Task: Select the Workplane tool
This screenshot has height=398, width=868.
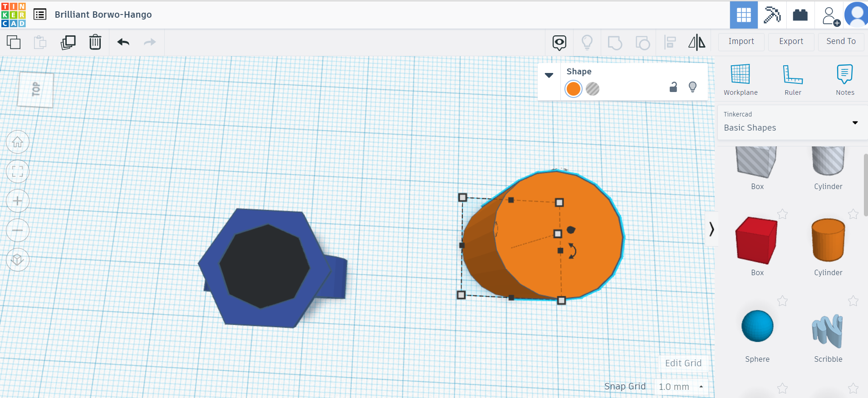Action: pos(740,79)
